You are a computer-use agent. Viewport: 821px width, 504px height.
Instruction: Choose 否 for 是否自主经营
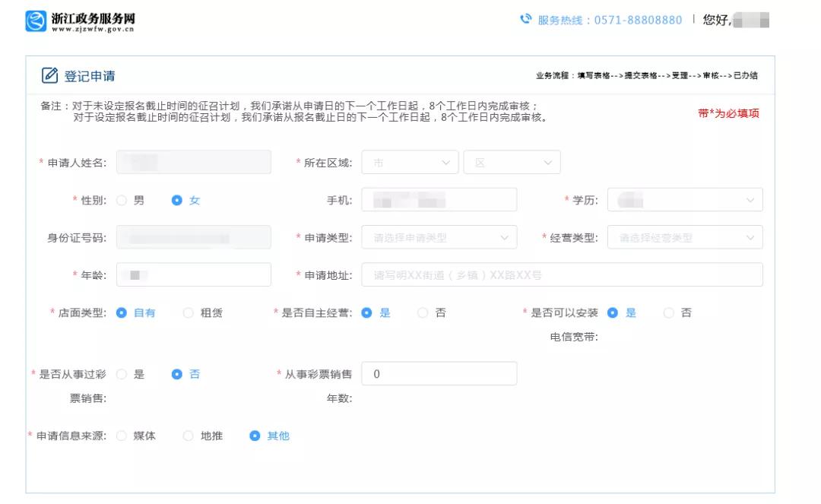(x=423, y=312)
